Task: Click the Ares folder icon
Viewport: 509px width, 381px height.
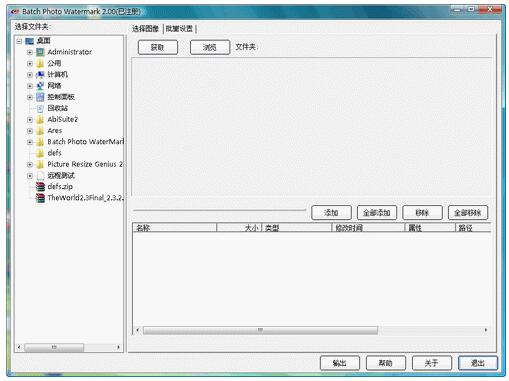Action: (40, 131)
